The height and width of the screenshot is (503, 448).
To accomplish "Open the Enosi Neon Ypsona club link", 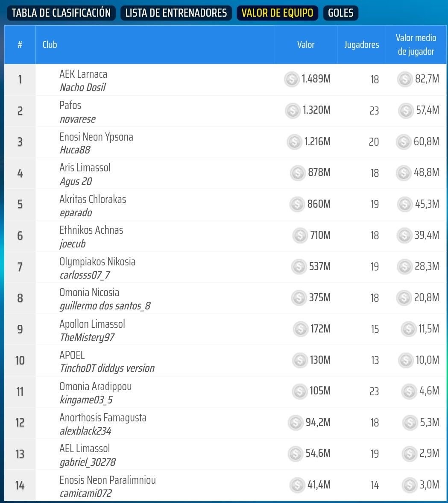I will tap(96, 137).
